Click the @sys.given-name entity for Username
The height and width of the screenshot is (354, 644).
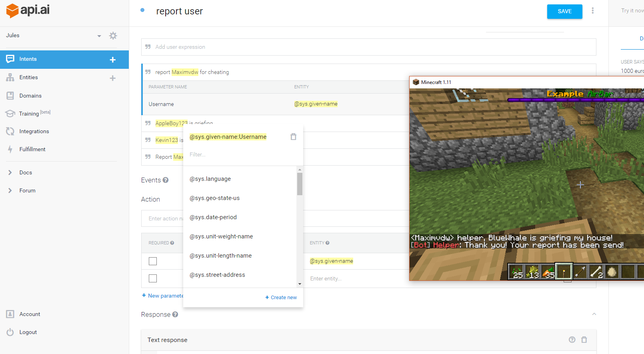(x=316, y=104)
